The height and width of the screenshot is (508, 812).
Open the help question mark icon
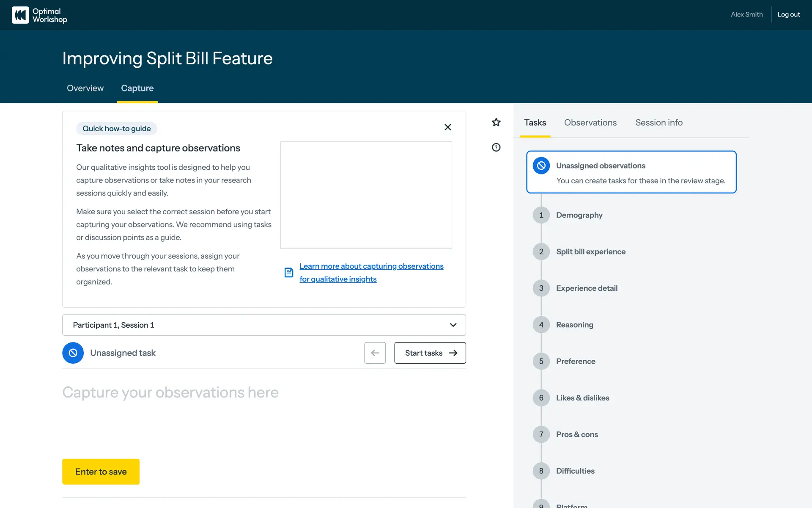click(x=496, y=147)
